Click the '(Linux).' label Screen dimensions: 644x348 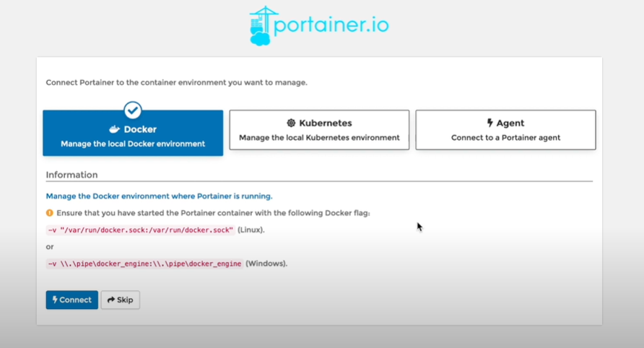point(251,230)
